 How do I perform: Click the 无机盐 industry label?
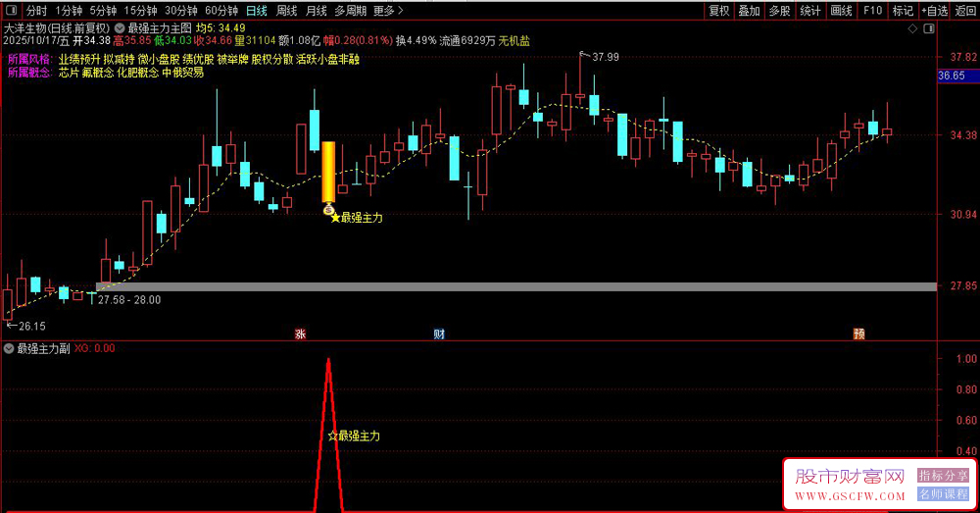[x=514, y=40]
